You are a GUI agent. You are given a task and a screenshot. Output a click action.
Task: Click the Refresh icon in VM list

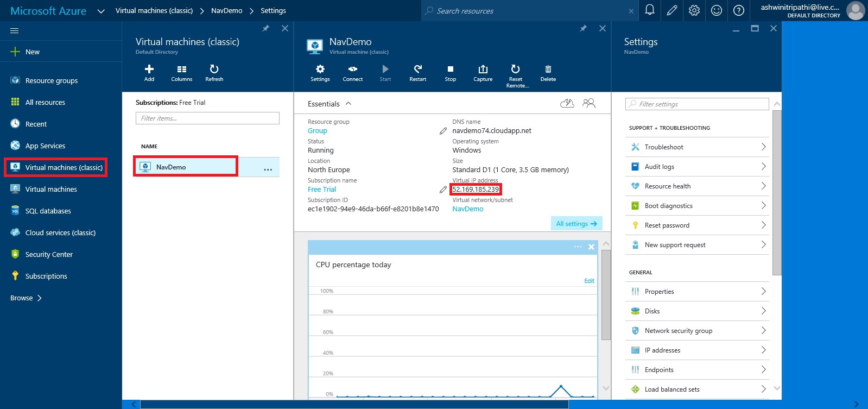click(214, 70)
